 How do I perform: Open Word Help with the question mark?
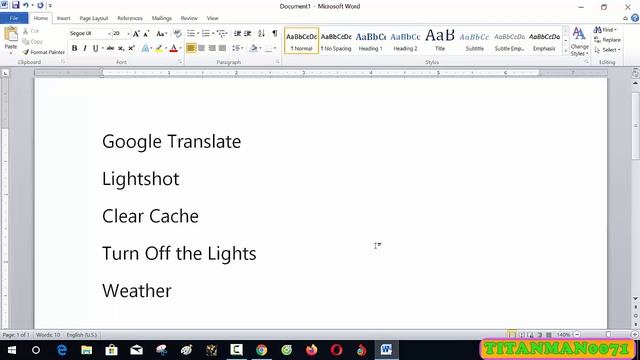[635, 18]
